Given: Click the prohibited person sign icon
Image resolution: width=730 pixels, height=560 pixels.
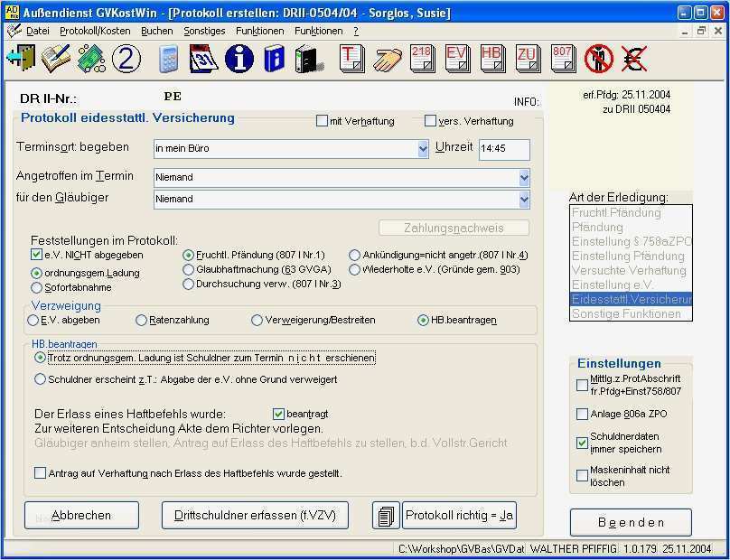Looking at the screenshot, I should click(x=599, y=59).
